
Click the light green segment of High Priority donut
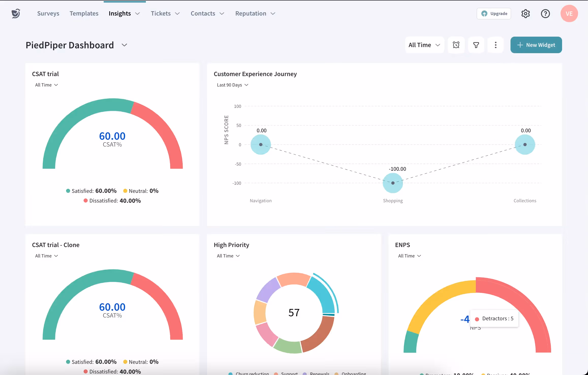[288, 347]
